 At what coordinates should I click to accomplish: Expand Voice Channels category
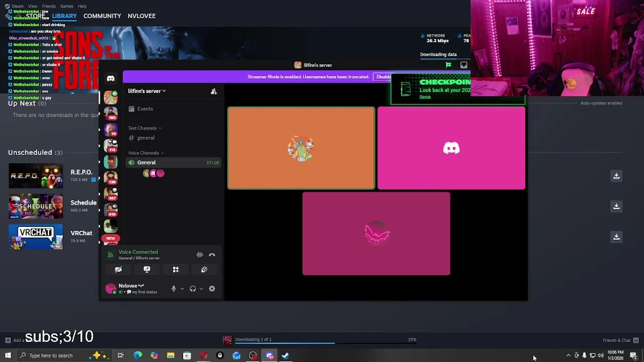click(x=145, y=153)
